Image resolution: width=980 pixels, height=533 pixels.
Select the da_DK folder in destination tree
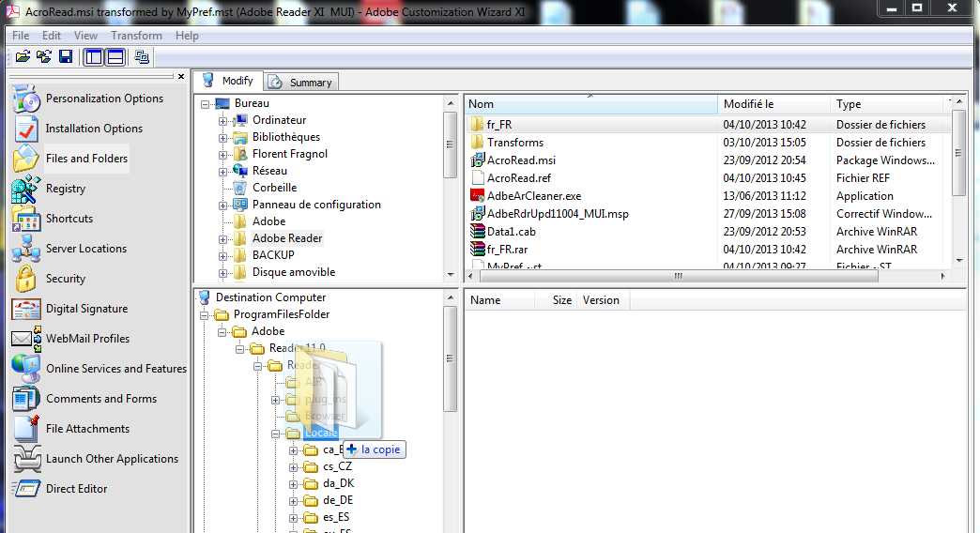339,483
